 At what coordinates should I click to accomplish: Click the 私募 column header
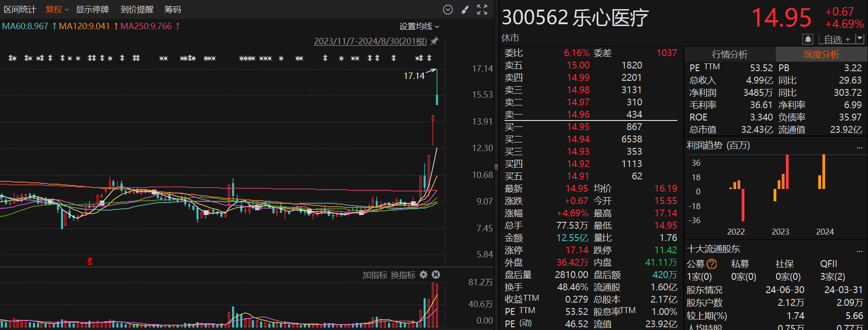tap(740, 264)
